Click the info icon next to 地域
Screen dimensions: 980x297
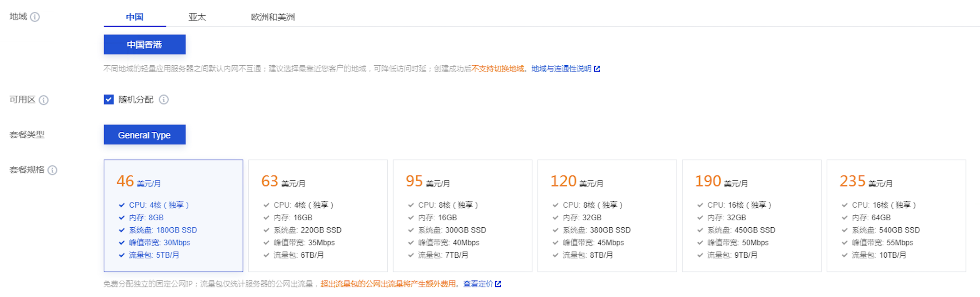coord(35,17)
